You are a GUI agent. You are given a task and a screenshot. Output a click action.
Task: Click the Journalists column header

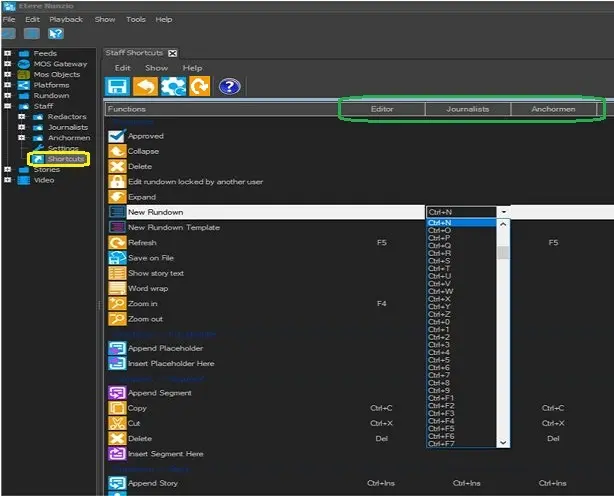[x=468, y=108]
